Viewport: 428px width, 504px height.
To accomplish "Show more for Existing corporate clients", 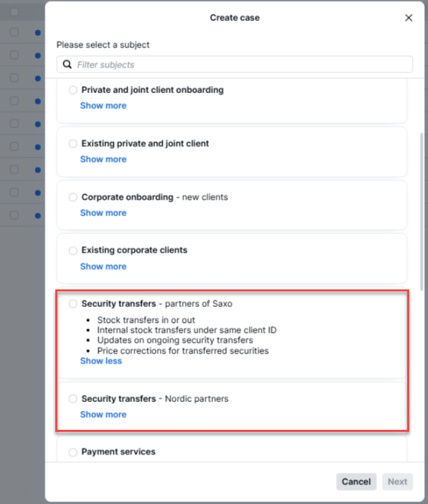I will click(x=103, y=266).
